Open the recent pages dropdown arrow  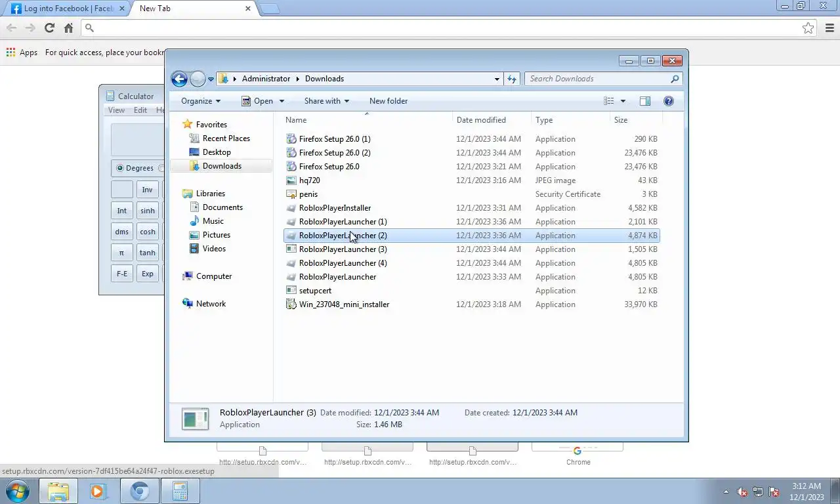point(211,79)
